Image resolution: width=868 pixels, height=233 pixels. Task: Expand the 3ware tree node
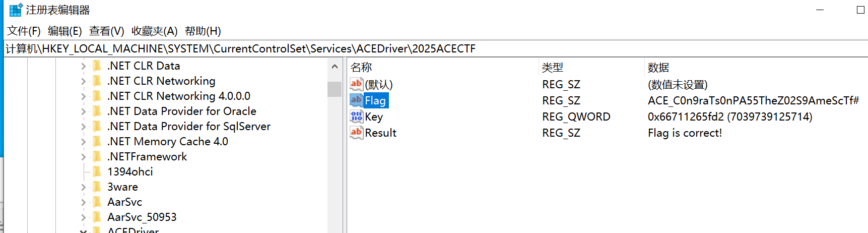click(83, 187)
